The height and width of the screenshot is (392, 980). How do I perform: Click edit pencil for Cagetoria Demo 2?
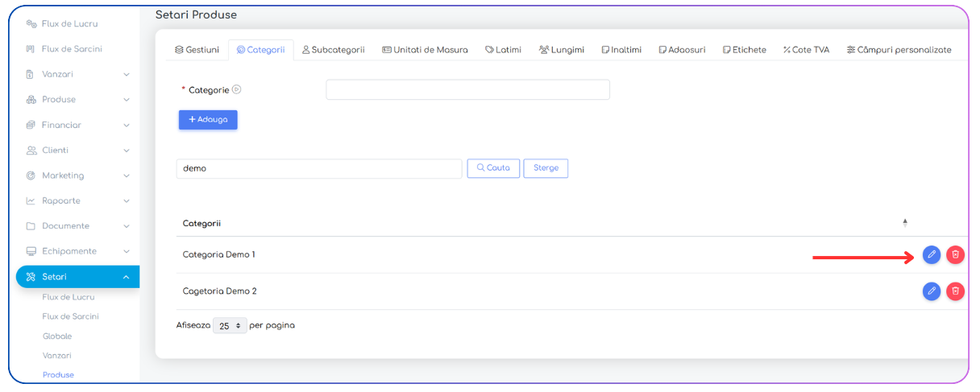(932, 291)
